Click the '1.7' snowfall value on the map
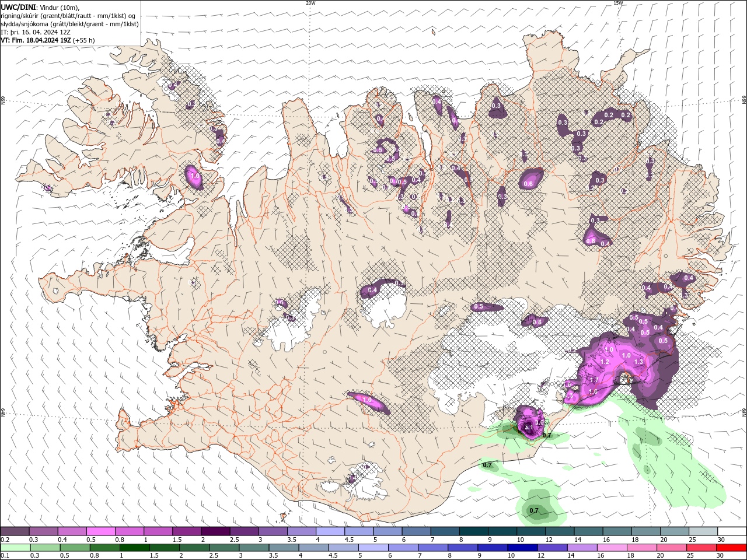 tap(594, 381)
